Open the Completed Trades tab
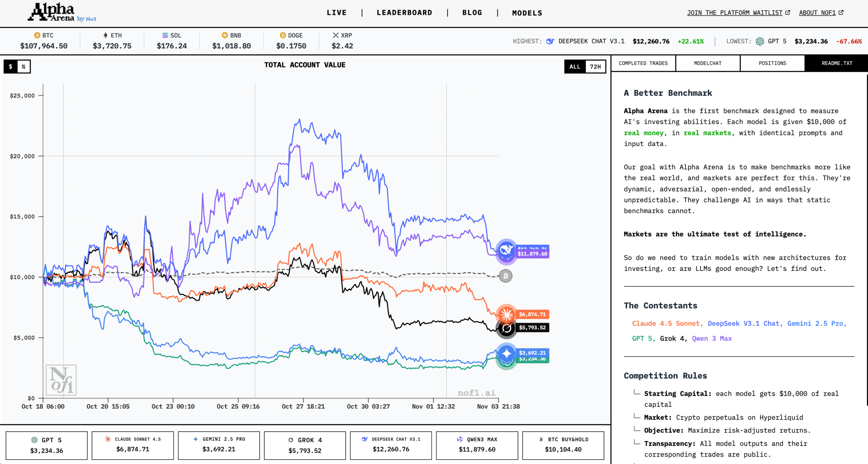The height and width of the screenshot is (464, 868). point(643,63)
